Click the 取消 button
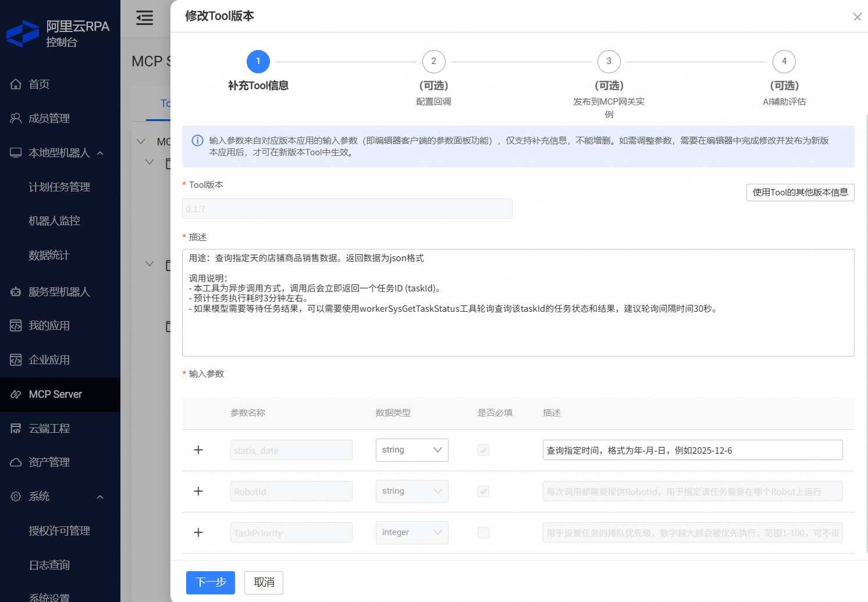 click(264, 583)
